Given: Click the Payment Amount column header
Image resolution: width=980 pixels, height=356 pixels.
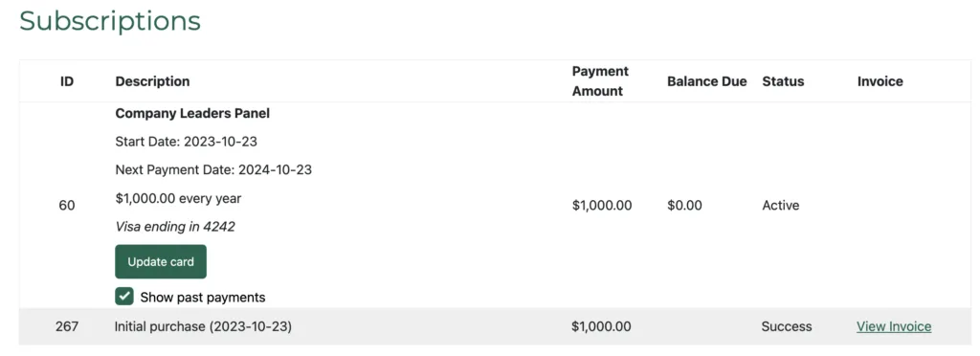Looking at the screenshot, I should point(600,81).
